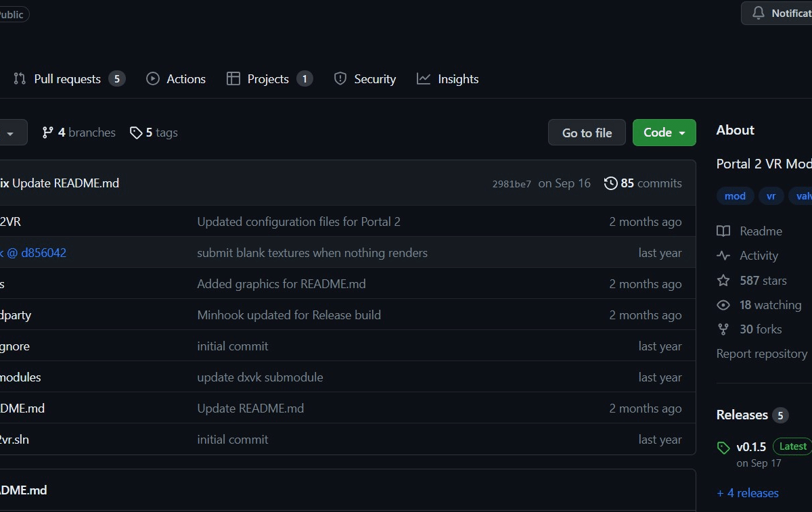Open the 18 watching eye link
The height and width of the screenshot is (512, 812).
759,305
